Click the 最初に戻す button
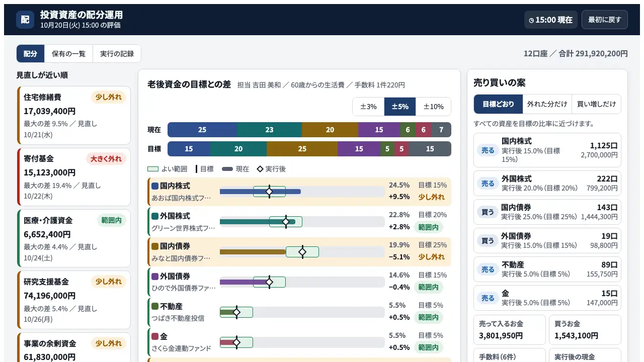This screenshot has width=644, height=362. [x=605, y=20]
